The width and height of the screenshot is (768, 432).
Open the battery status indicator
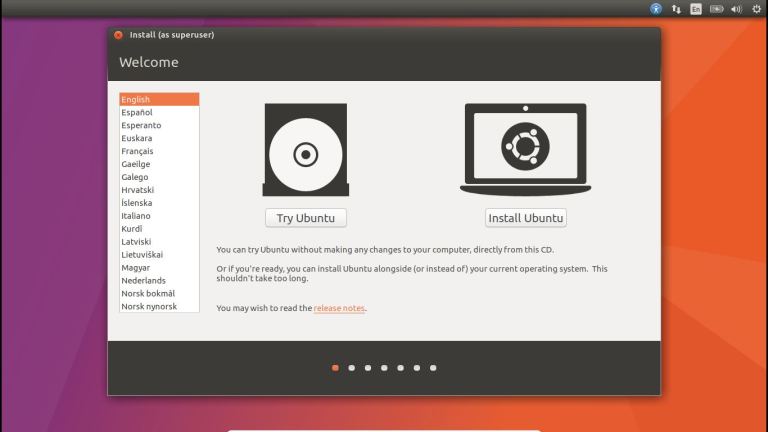click(717, 9)
